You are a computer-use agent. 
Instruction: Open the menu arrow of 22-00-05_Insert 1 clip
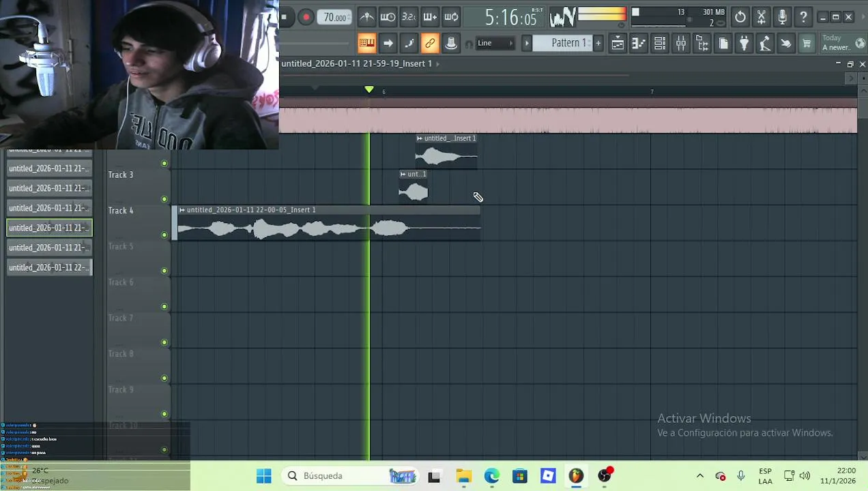(182, 210)
